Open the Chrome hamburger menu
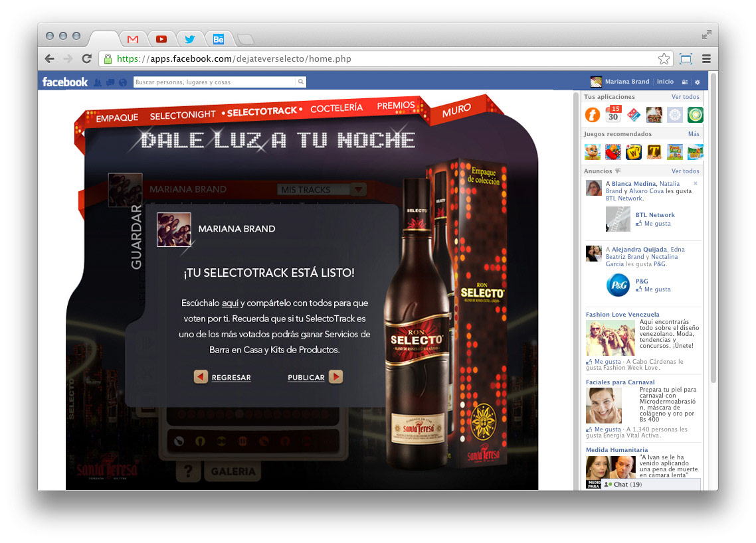Screen dimensions: 756x543 click(x=706, y=59)
